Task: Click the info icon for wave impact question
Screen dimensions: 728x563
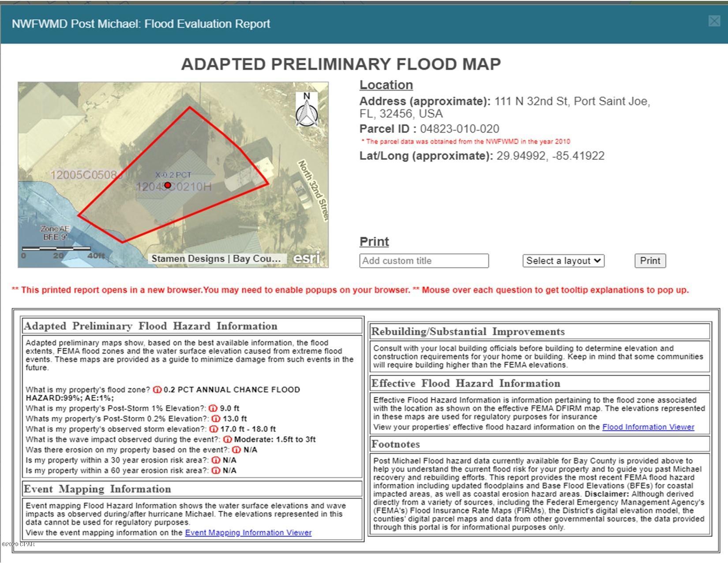Action: 227,439
